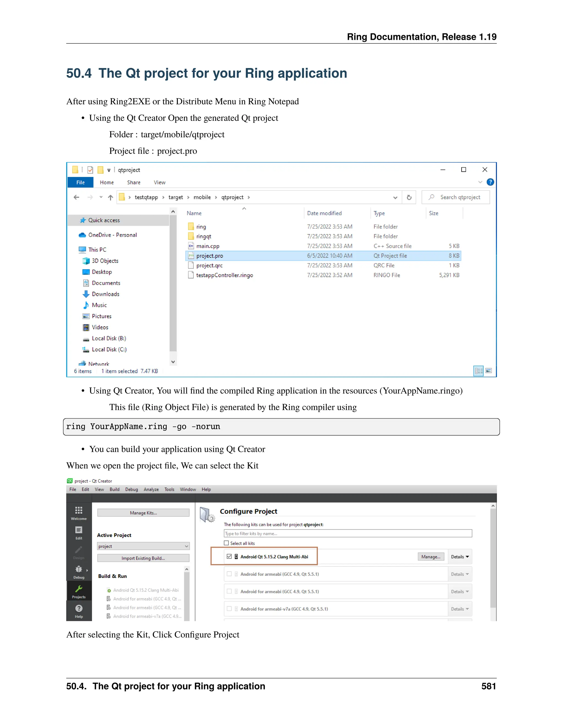Screen dimensions: 563x728
Task: Click Build & Run list scrollbar
Action: click(x=187, y=593)
